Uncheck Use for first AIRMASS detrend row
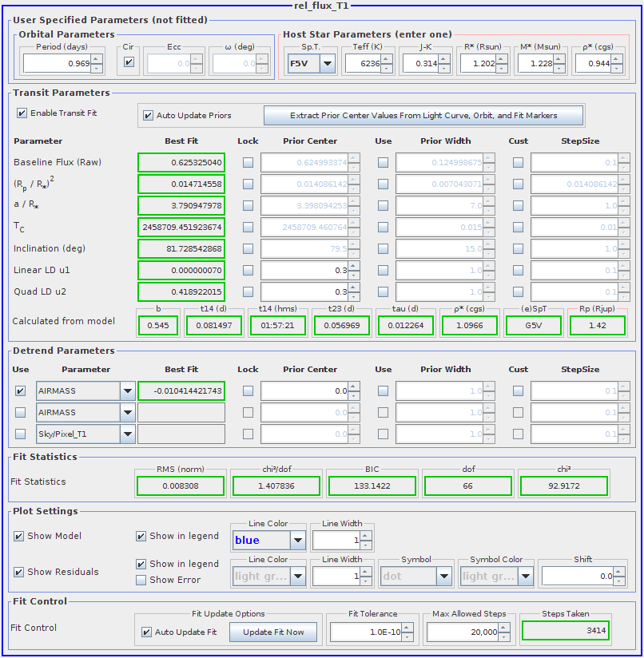Screen dimensions: 644x658 pyautogui.click(x=20, y=391)
